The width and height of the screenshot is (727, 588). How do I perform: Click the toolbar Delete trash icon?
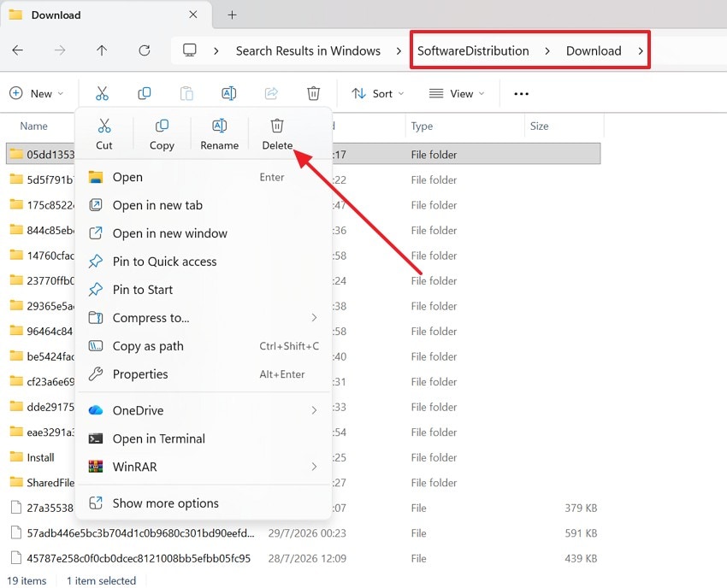[313, 94]
